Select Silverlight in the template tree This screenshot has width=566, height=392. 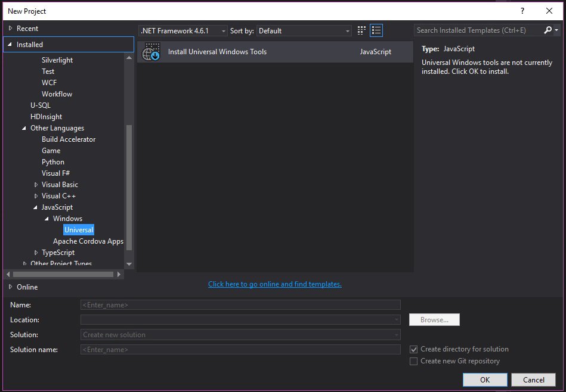click(57, 60)
